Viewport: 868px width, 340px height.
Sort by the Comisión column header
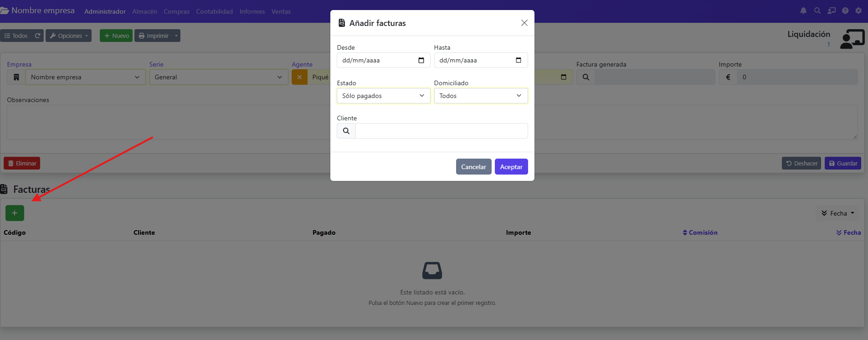pos(700,232)
